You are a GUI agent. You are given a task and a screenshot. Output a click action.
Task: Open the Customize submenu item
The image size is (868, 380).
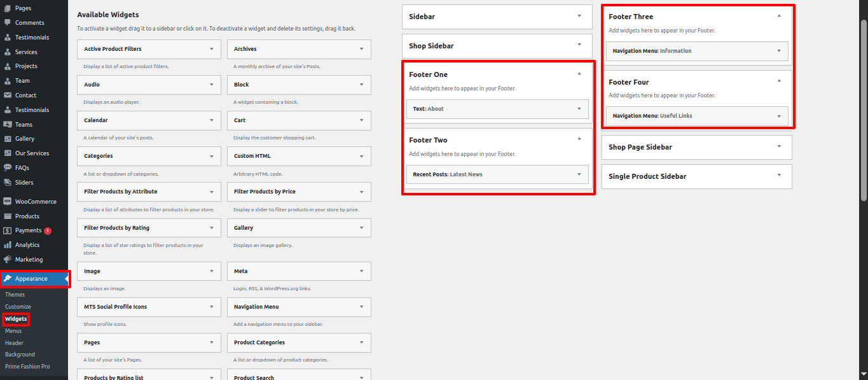click(x=18, y=307)
